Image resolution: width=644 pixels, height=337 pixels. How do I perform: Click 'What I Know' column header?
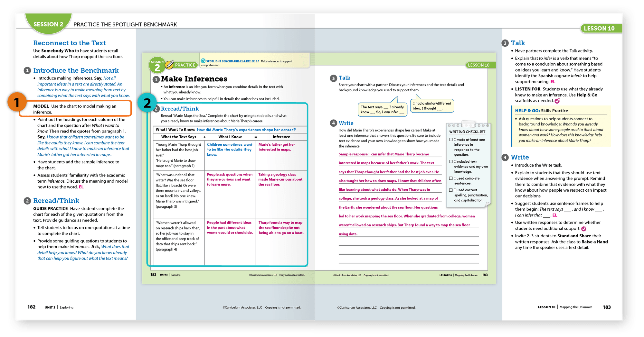(x=230, y=137)
